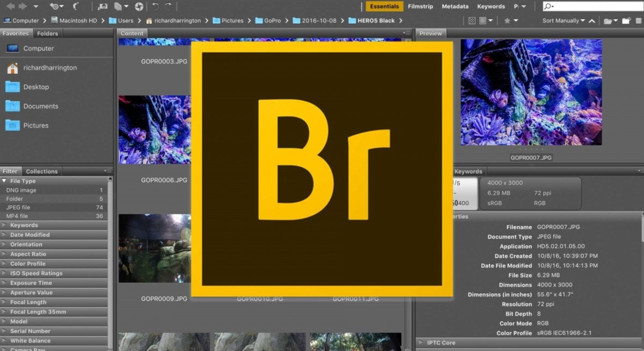Rotate 90 degrees clockwise

(168, 7)
